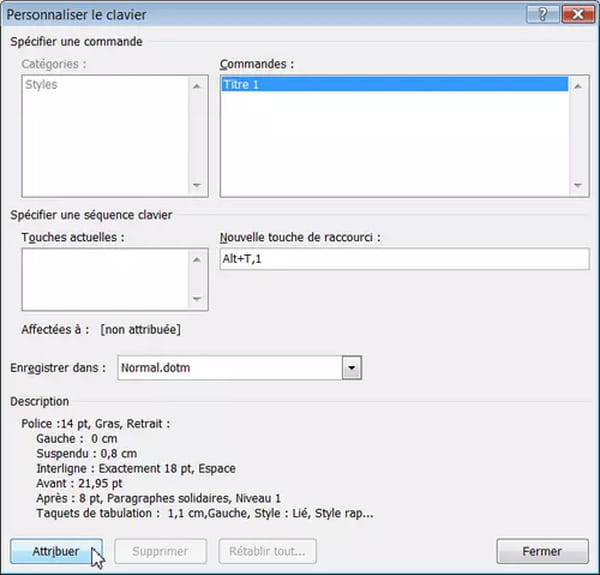Click the Taquets de tabulation description line
Viewport: 600px width, 575px height.
point(205,513)
